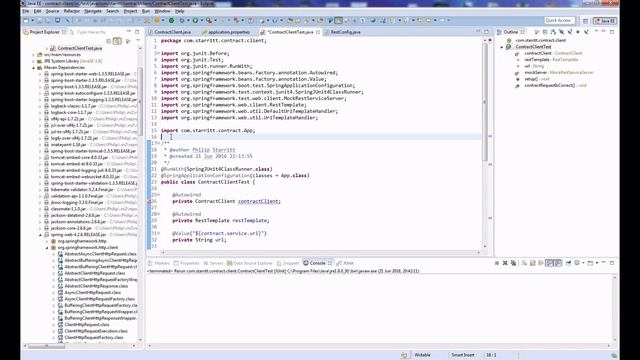
Task: Collapse the Maven Dependencies node
Action: tap(33, 68)
